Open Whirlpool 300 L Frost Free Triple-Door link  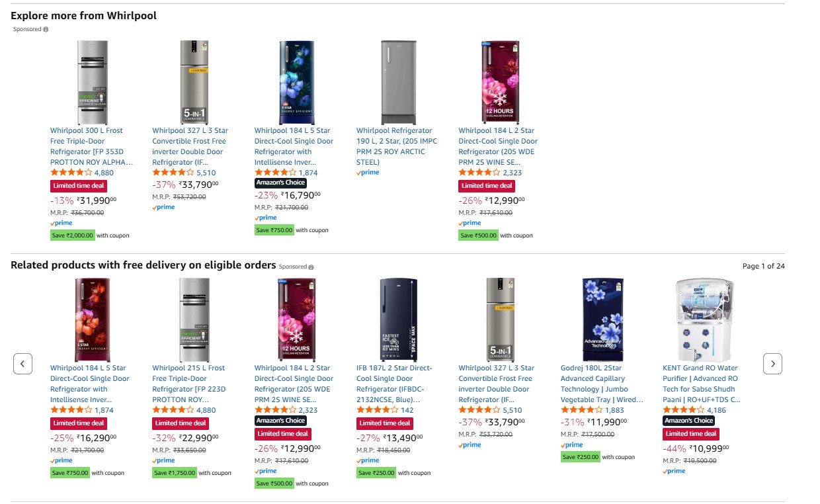[91, 146]
